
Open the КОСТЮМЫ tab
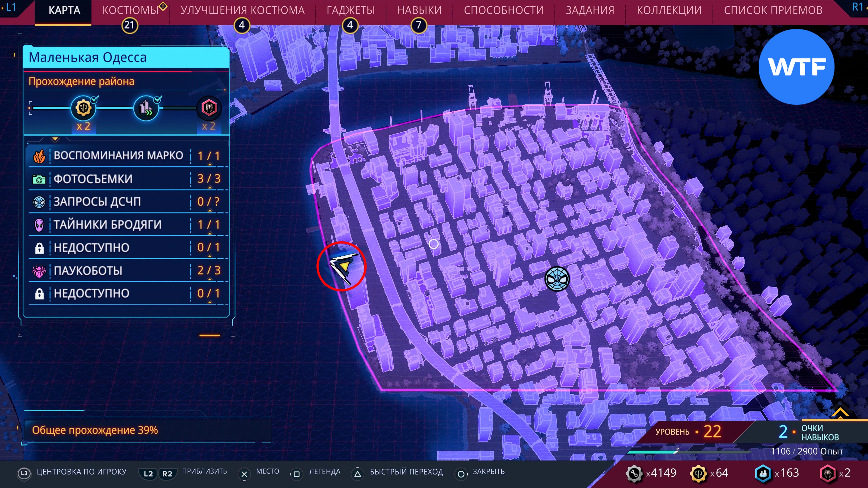(x=130, y=10)
